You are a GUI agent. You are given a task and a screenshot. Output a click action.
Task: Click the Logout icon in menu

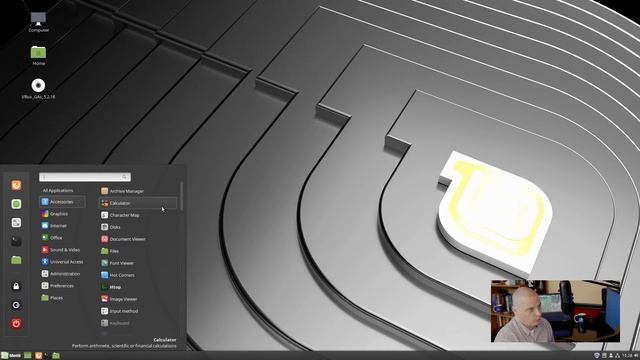[16, 305]
